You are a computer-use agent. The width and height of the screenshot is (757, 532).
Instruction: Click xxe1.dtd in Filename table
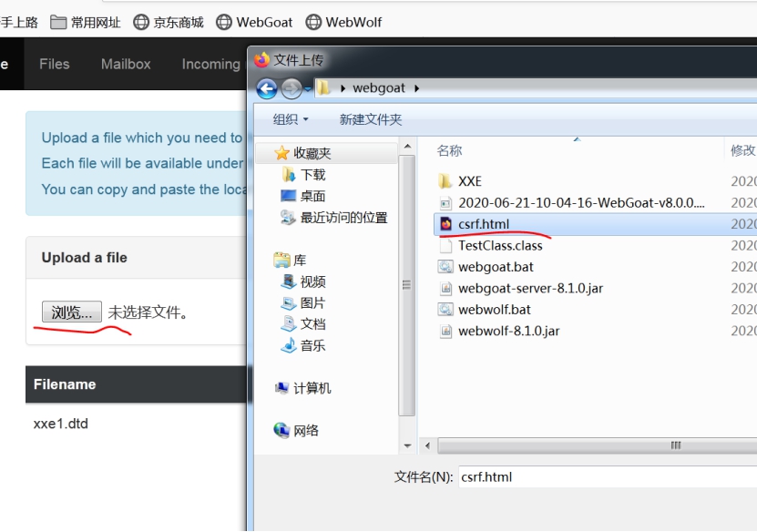[61, 424]
